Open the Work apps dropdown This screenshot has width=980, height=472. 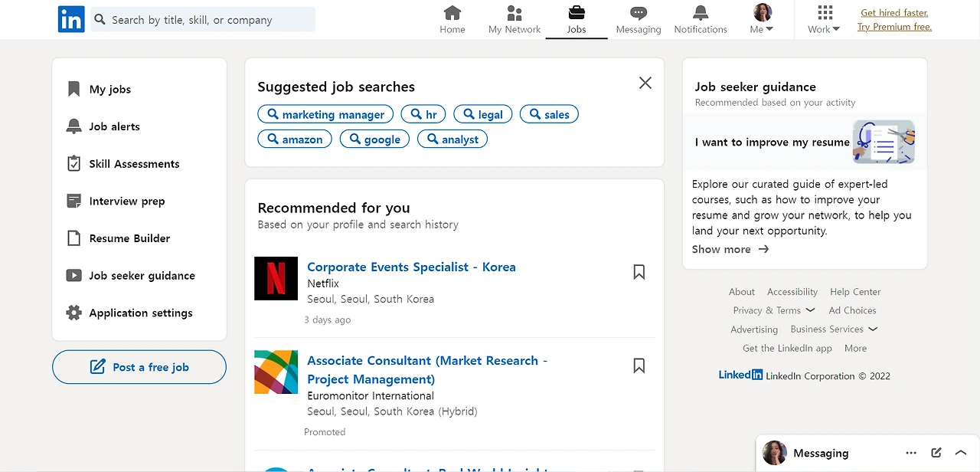(824, 19)
